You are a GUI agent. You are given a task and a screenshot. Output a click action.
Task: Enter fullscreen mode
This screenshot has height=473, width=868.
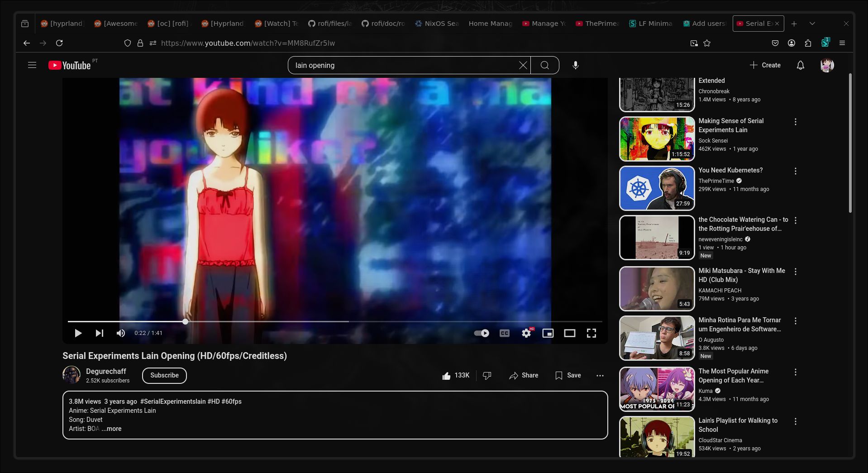[x=591, y=333]
